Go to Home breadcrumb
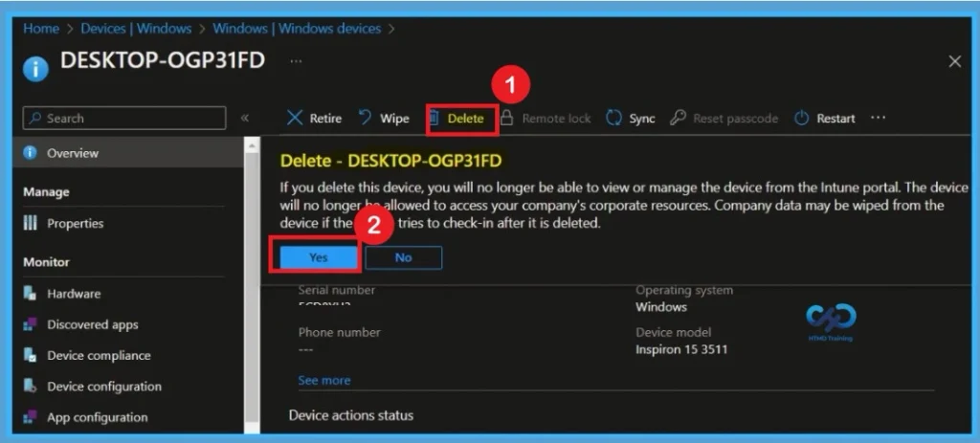 (41, 29)
